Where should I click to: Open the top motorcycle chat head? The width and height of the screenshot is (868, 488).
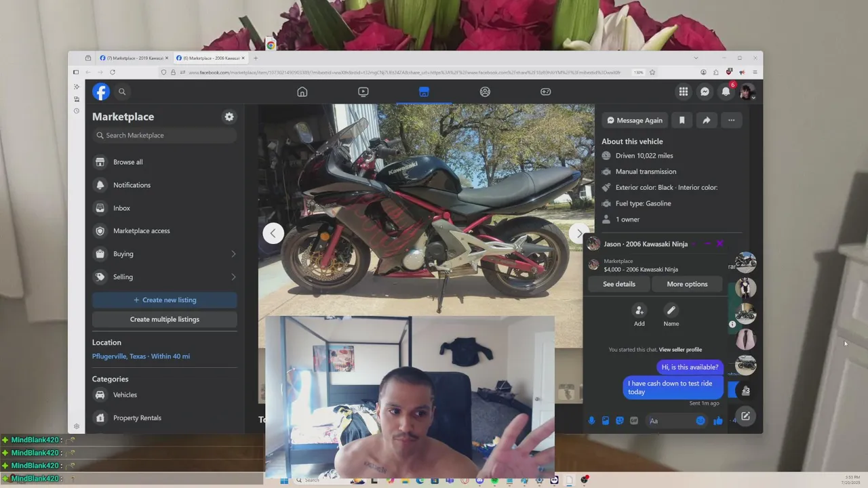745,262
